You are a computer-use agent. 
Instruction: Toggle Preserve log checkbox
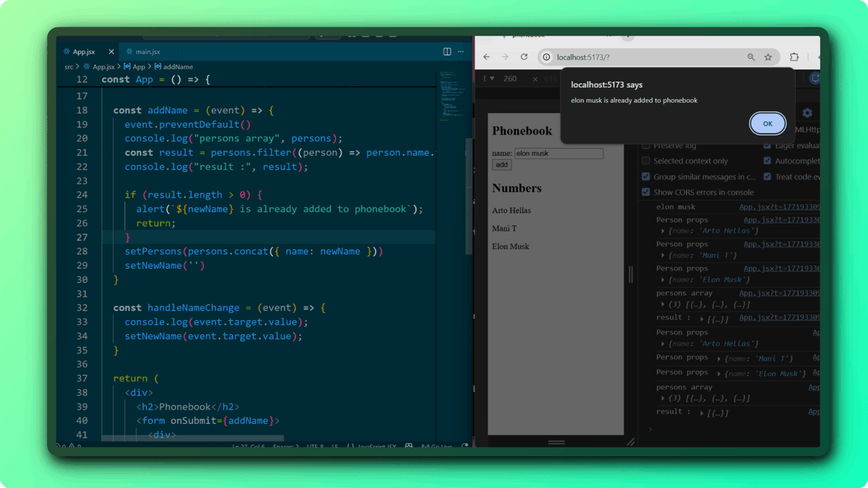pos(646,146)
